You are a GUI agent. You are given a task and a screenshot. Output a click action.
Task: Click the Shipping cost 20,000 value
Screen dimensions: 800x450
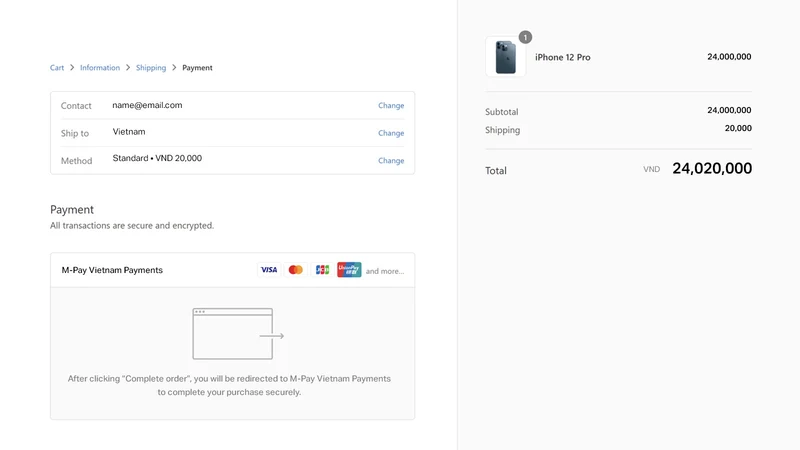point(738,128)
